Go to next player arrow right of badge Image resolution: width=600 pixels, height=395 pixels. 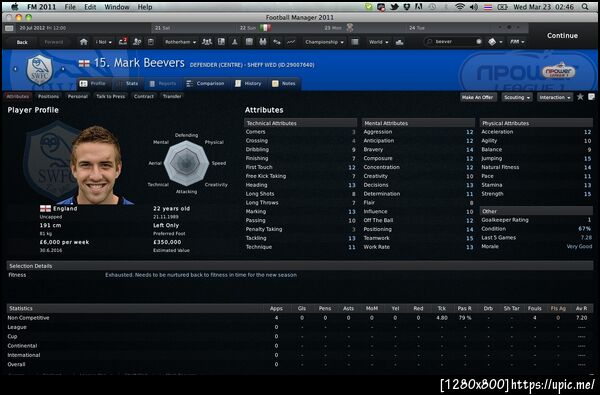coord(63,69)
